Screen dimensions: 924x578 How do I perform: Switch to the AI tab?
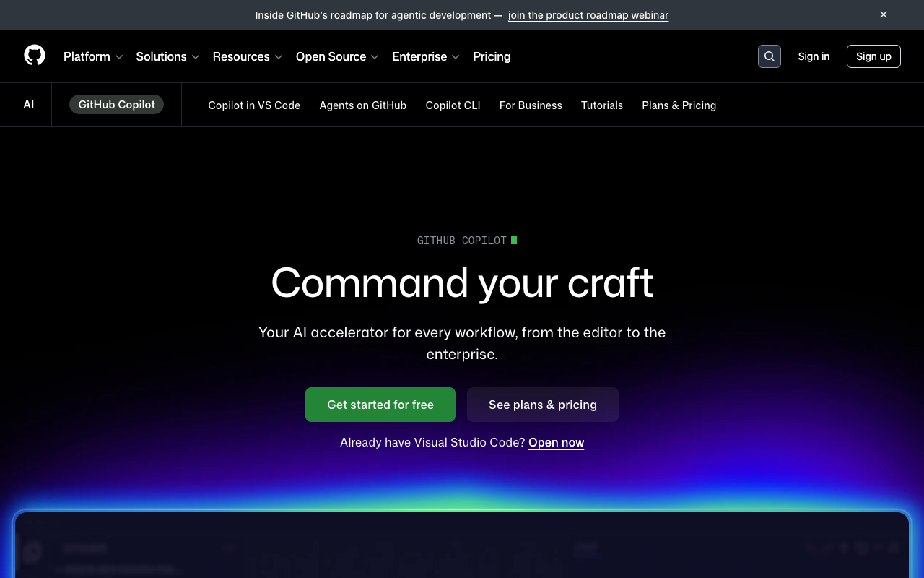[x=28, y=104]
